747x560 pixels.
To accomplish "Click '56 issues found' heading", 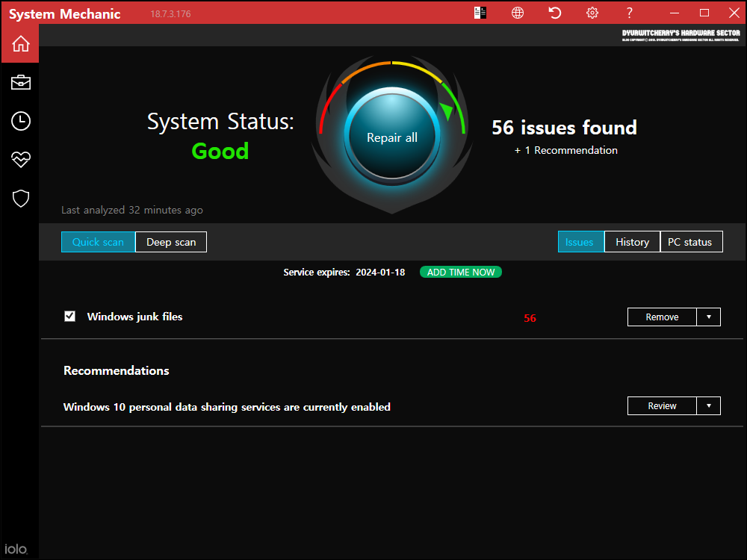I will (x=564, y=128).
